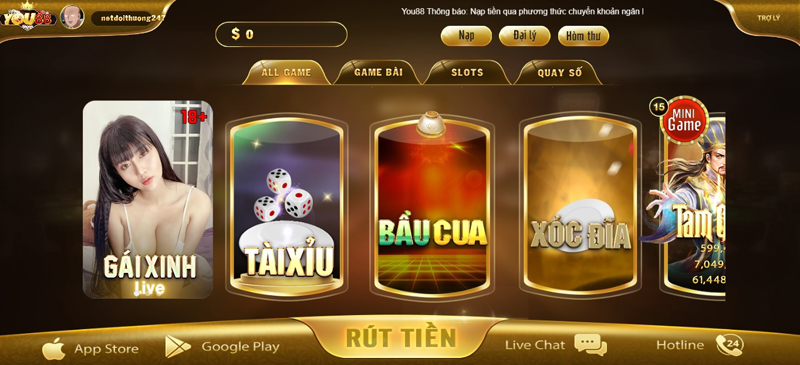800x365 pixels.
Task: Call the Hotline 24 phone icon
Action: pos(729,345)
